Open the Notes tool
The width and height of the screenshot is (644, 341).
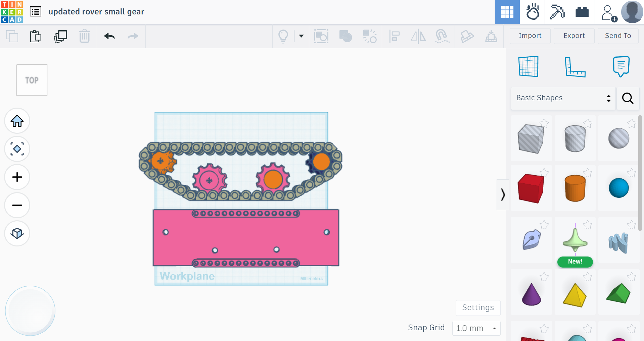(620, 66)
